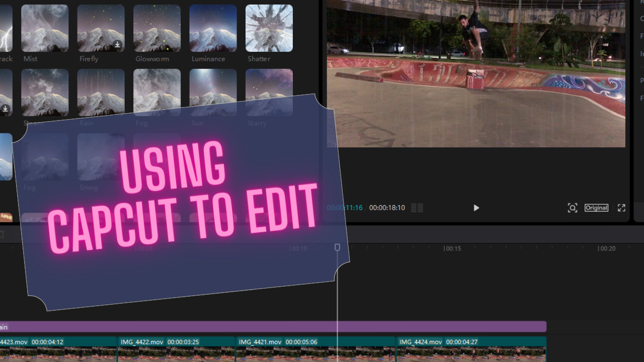Click the total duration 00:00:18:10

tap(387, 208)
